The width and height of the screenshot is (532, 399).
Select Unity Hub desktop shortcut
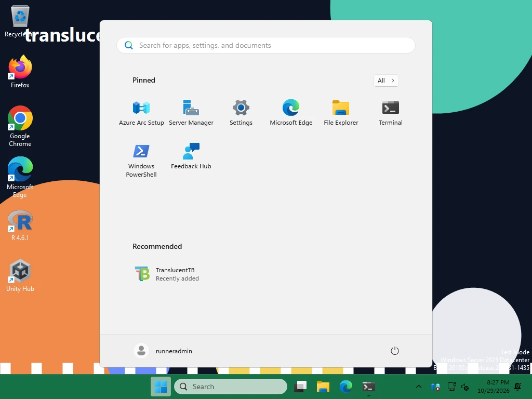[20, 275]
